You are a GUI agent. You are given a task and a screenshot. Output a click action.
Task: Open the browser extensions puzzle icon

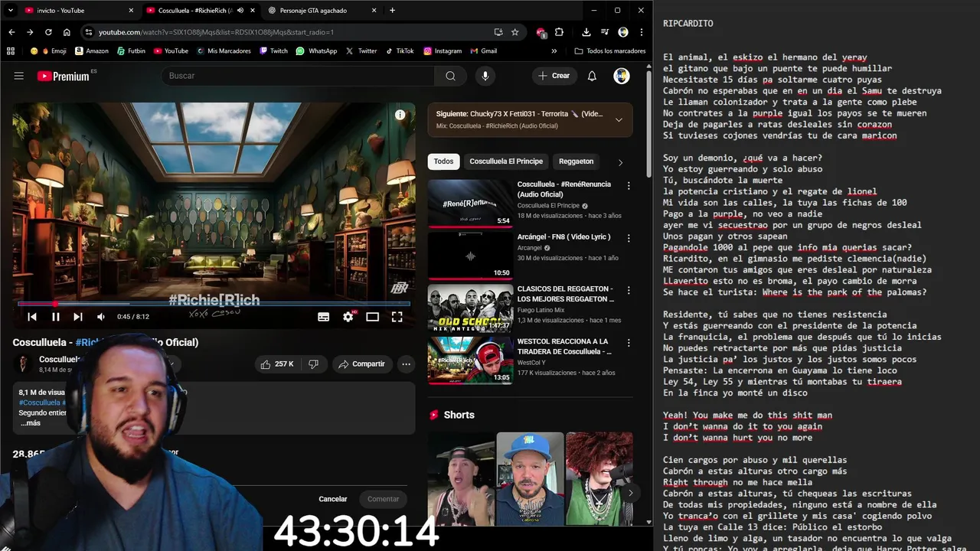(559, 32)
